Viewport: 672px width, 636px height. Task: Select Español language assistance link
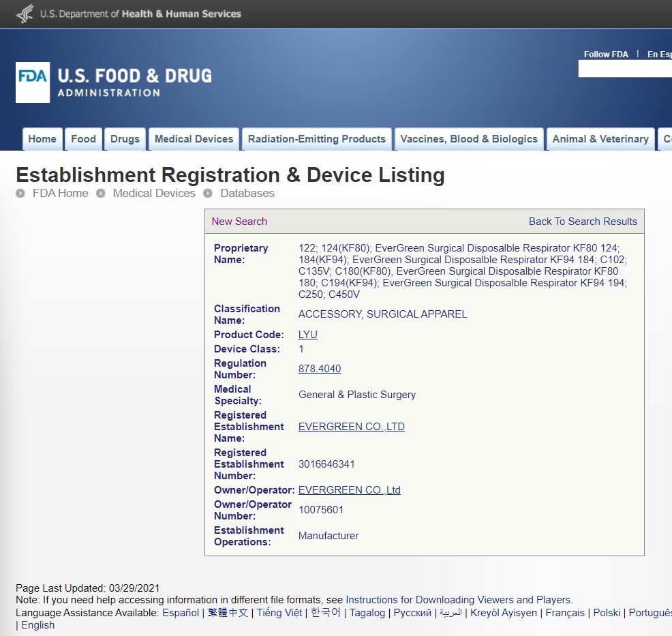[181, 613]
